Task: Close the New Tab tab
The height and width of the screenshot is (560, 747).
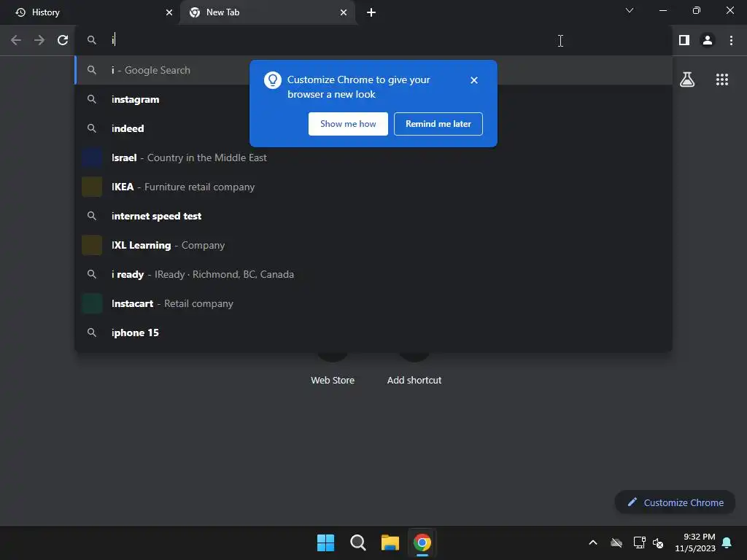Action: [x=344, y=12]
